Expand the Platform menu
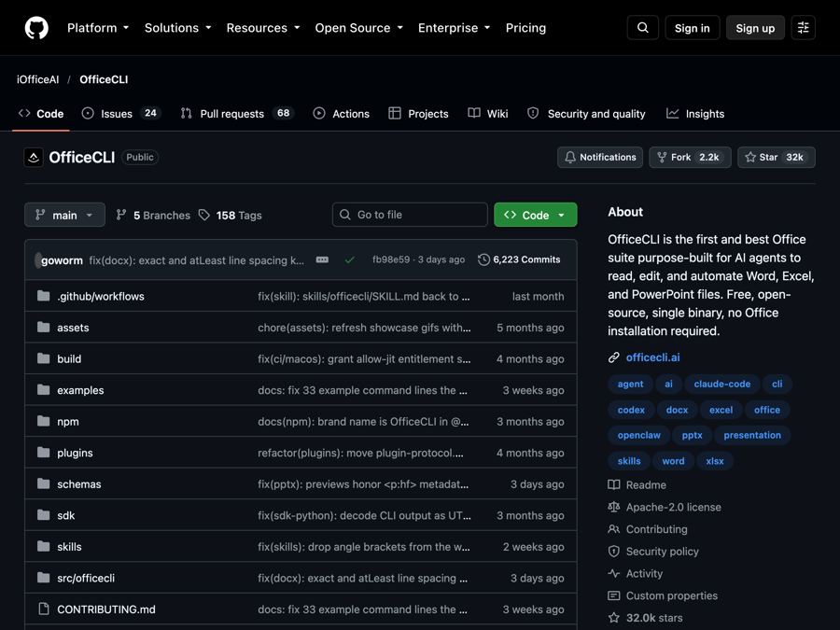Viewport: 840px width, 630px height. pyautogui.click(x=98, y=28)
